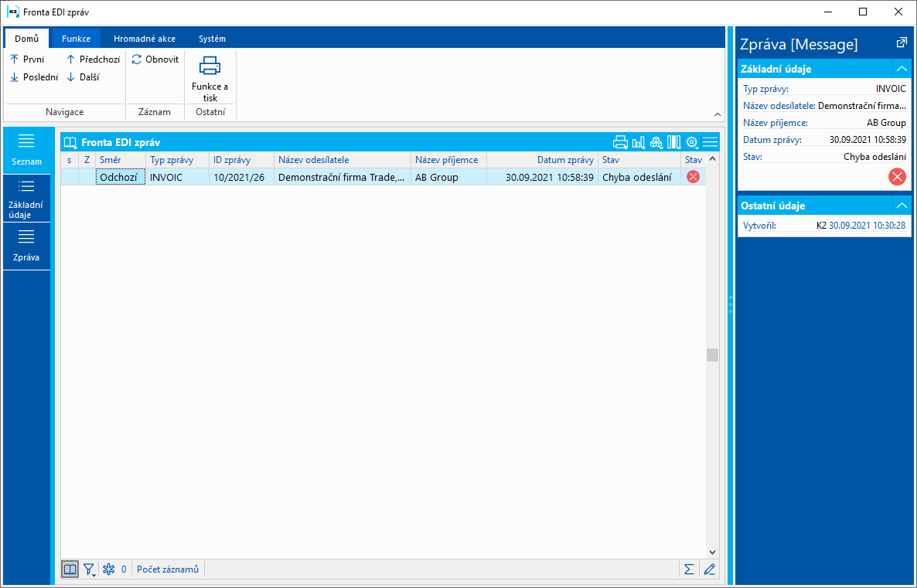917x588 pixels.
Task: Go to previous record with Předchozí
Action: [93, 59]
